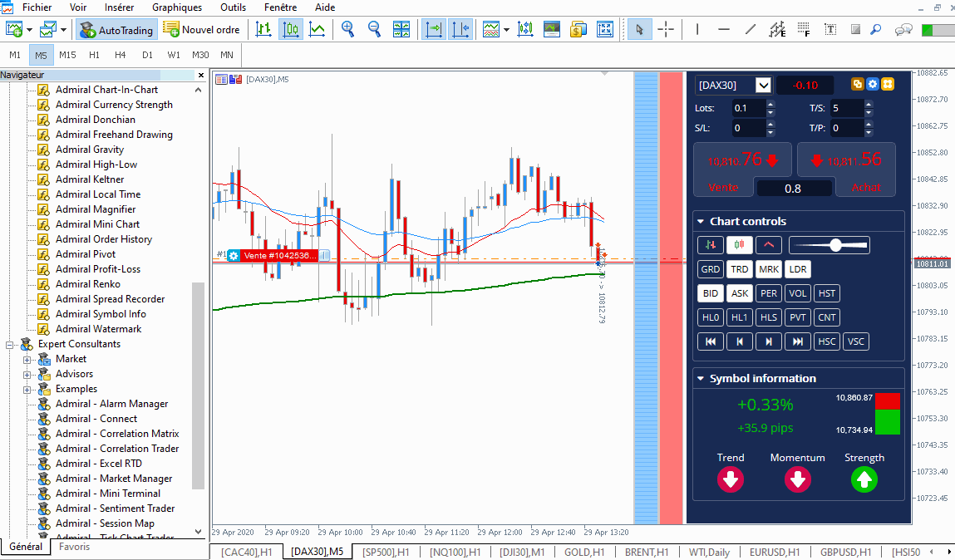The width and height of the screenshot is (955, 560).
Task: Toggle the AutoTrading button
Action: coord(116,30)
